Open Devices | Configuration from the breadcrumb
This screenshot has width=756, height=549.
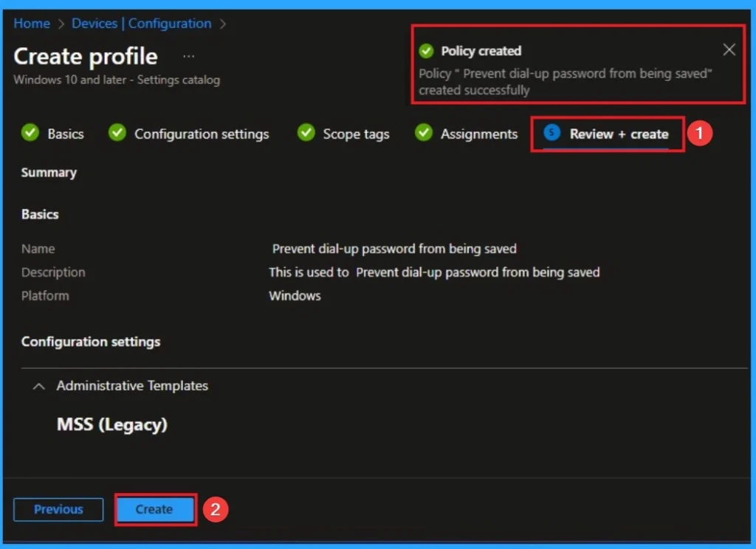pos(141,23)
